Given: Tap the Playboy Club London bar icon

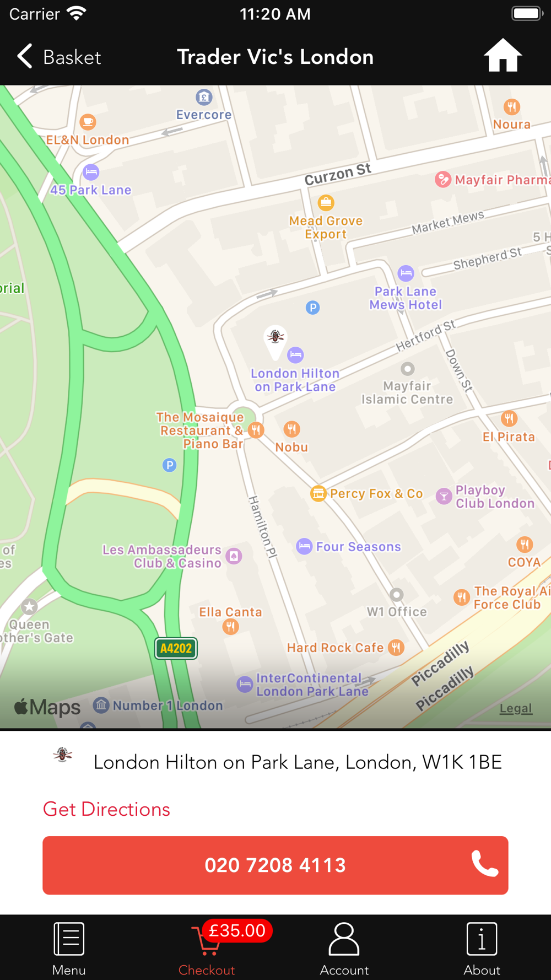Looking at the screenshot, I should coord(444,496).
